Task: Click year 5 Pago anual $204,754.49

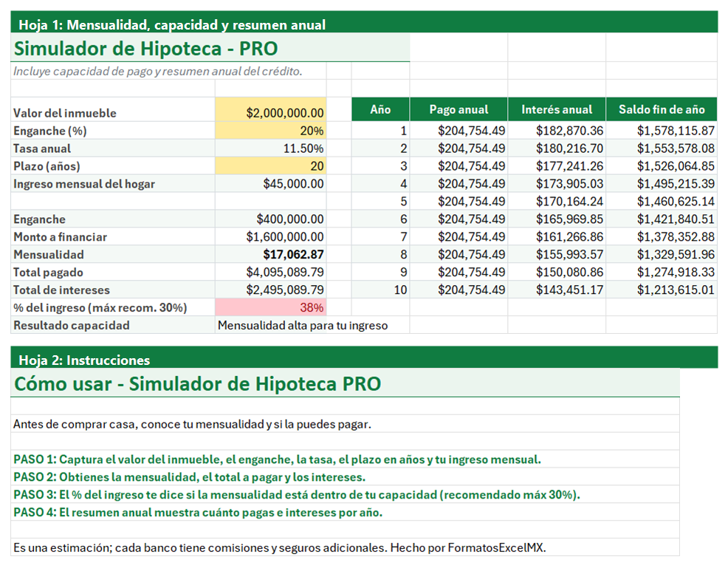Action: point(459,202)
